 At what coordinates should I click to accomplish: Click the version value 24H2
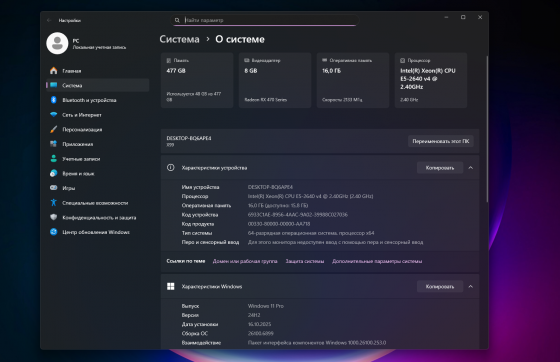click(254, 315)
